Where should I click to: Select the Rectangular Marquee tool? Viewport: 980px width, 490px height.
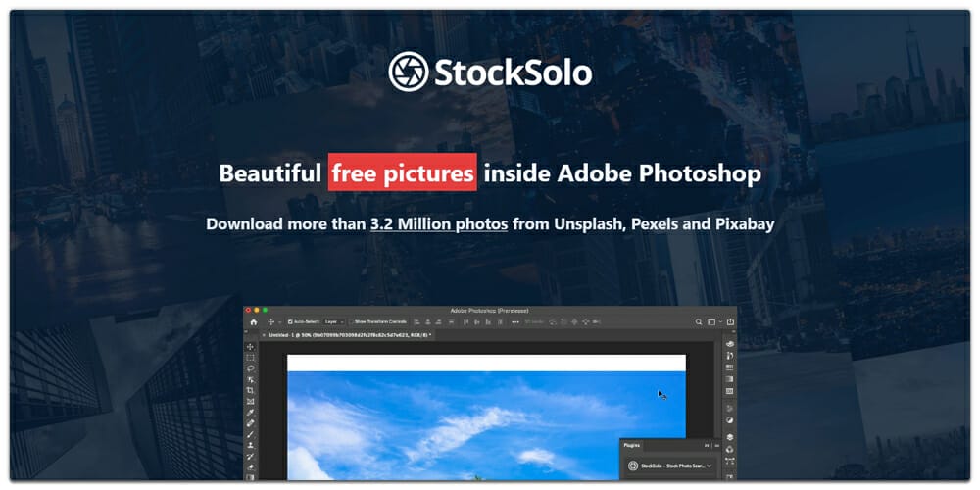(x=250, y=358)
